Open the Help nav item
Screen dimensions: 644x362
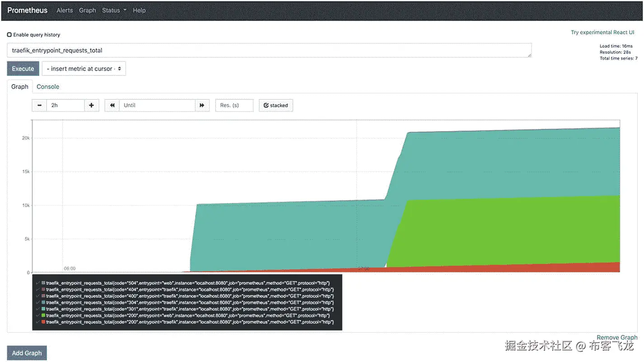pos(139,10)
